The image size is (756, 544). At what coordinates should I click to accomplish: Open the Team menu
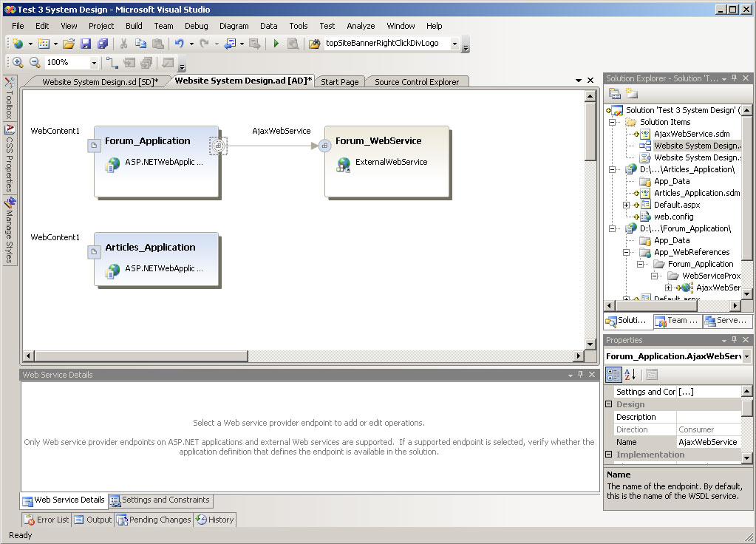click(x=163, y=26)
